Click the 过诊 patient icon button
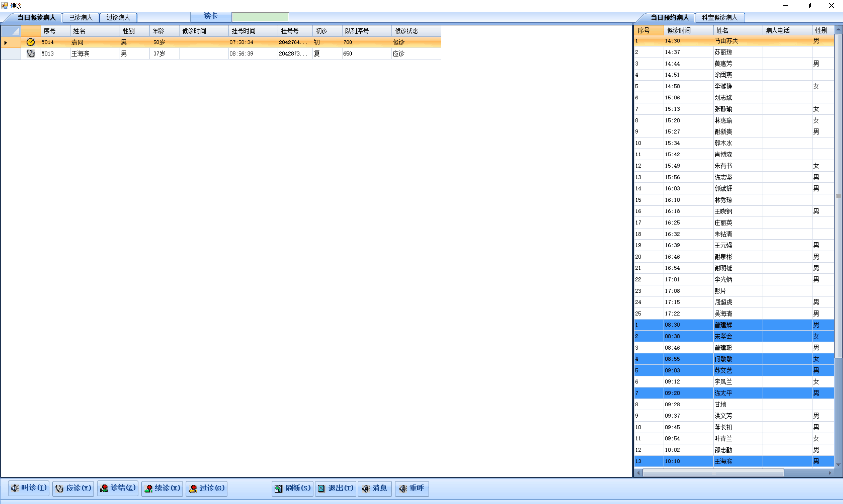This screenshot has height=504, width=843. pos(193,489)
